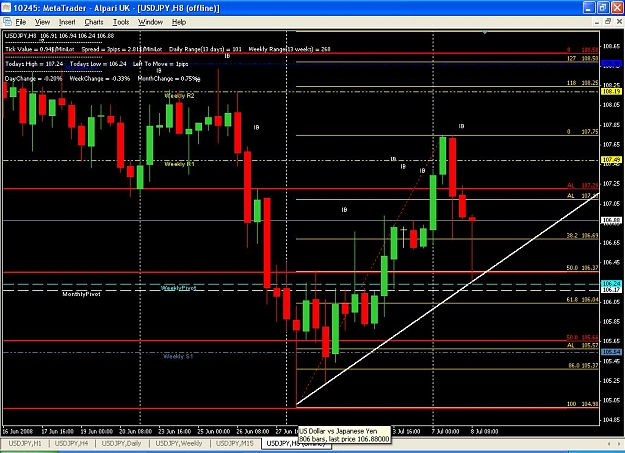Screen dimensions: 625x453
Task: Click the 25 Jun 00:00 time label
Action: click(214, 431)
